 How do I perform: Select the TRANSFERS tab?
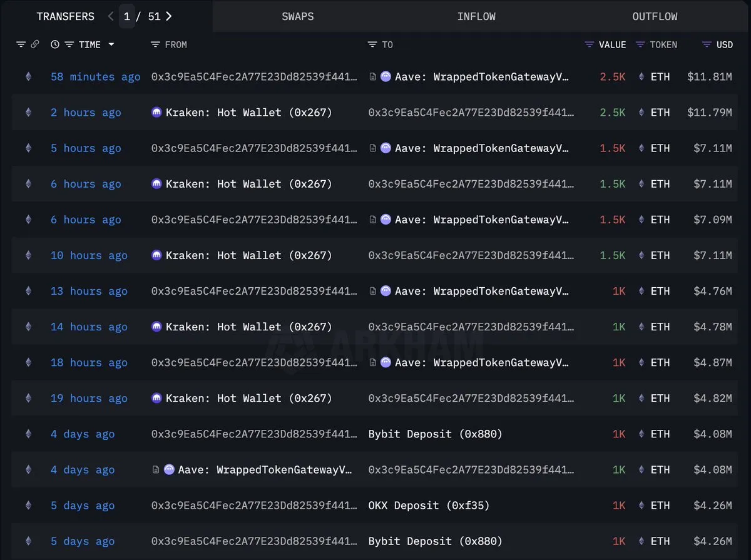pyautogui.click(x=65, y=16)
